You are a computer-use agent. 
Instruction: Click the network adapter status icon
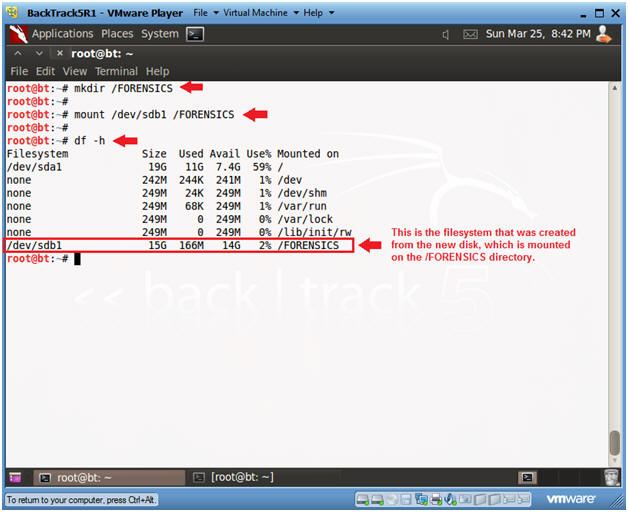[x=422, y=499]
